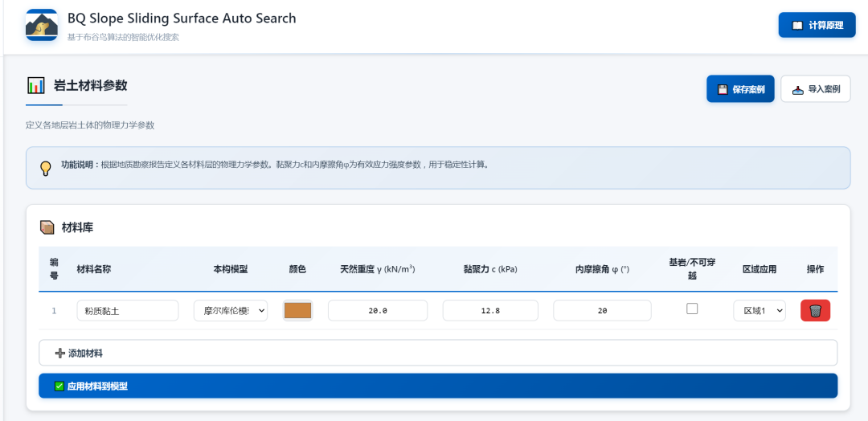
Task: Delete material row 1 with trash icon
Action: tap(816, 310)
